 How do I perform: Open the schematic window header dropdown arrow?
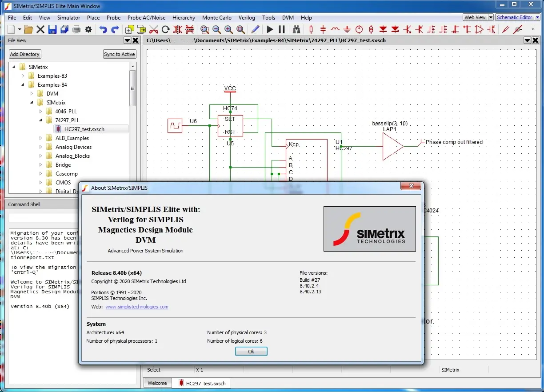coord(528,40)
